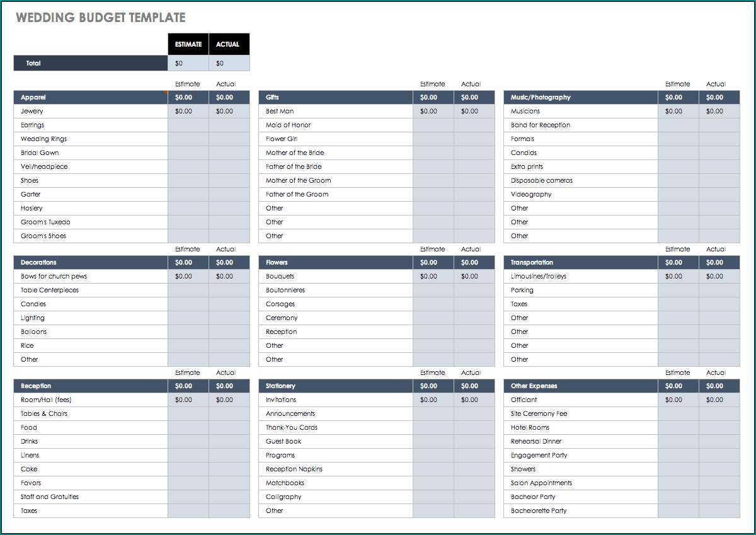The width and height of the screenshot is (756, 535).
Task: Click the Apparel section header
Action: point(91,98)
